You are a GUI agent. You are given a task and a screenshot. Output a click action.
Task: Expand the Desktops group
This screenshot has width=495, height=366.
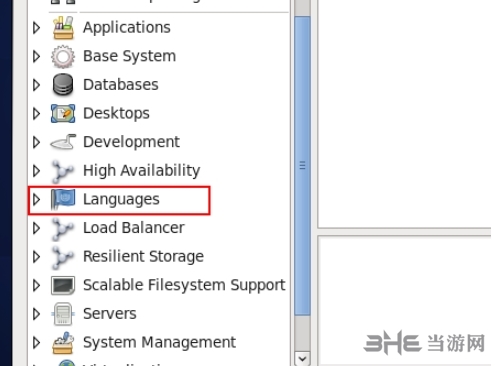(x=37, y=114)
